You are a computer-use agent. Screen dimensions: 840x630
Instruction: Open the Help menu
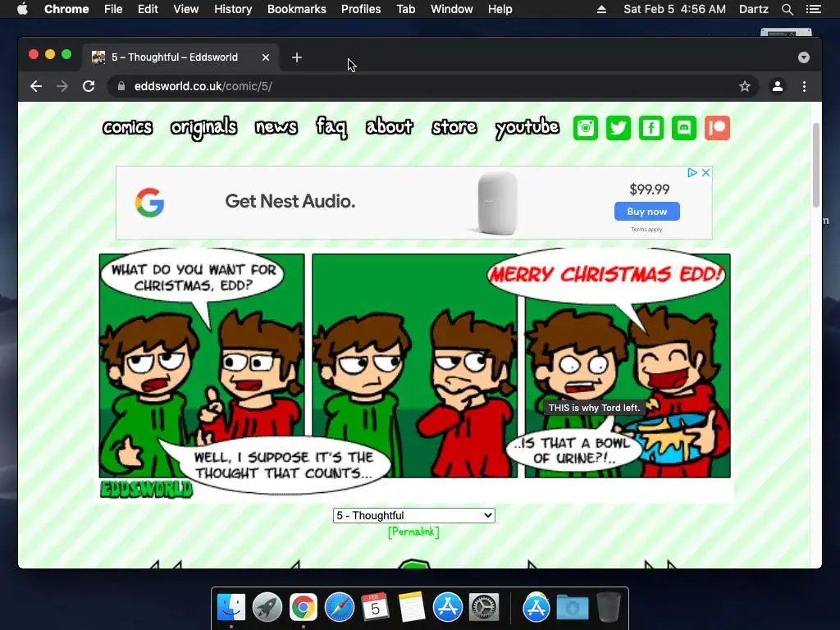[500, 9]
